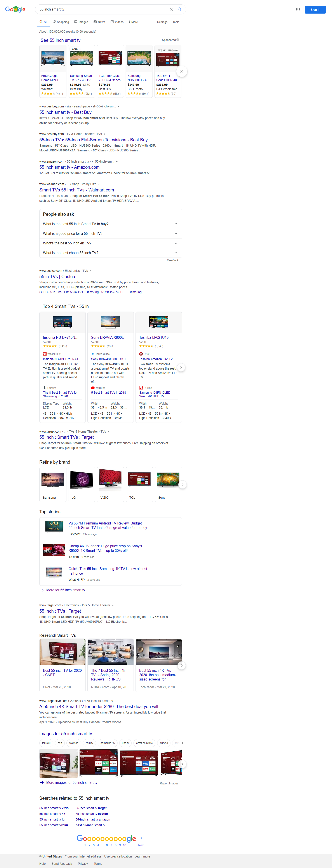
Task: Expand 'What is a good price for a 55 inch TV?'
Action: 110,233
